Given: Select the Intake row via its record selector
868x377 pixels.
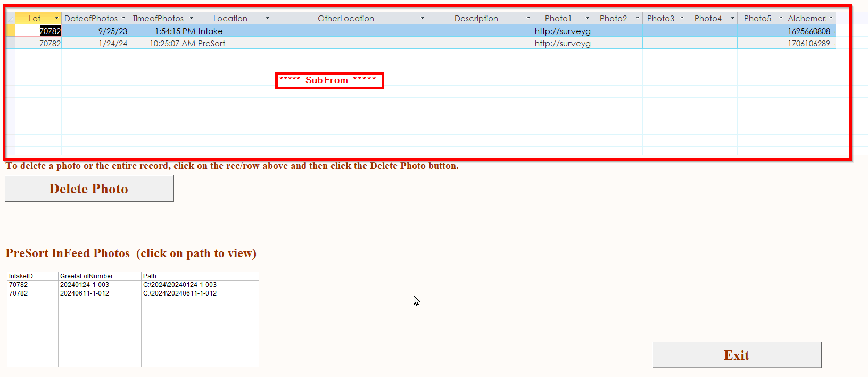Looking at the screenshot, I should click(x=11, y=31).
